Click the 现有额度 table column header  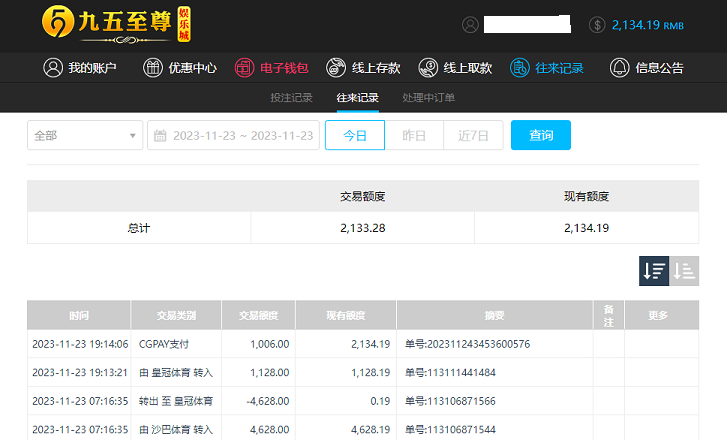(346, 315)
